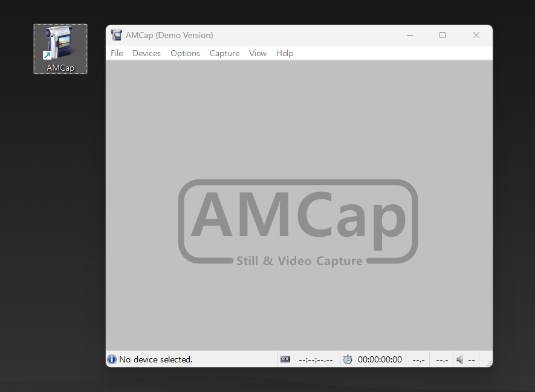Open the Help menu

coord(284,53)
